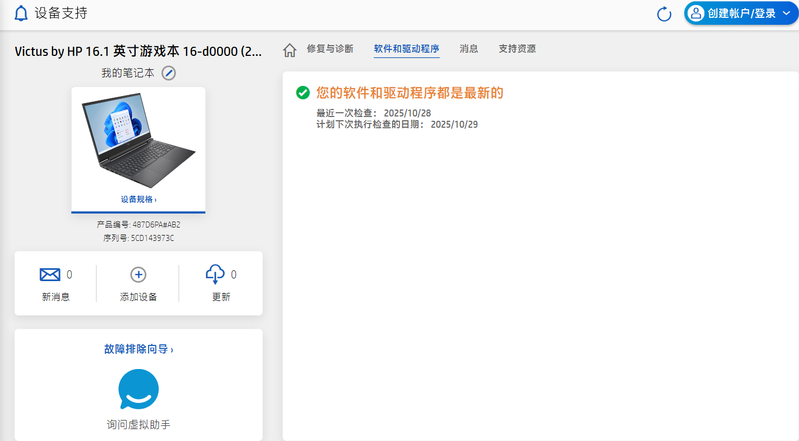Open the notifications bell icon
799x441 pixels.
[21, 13]
